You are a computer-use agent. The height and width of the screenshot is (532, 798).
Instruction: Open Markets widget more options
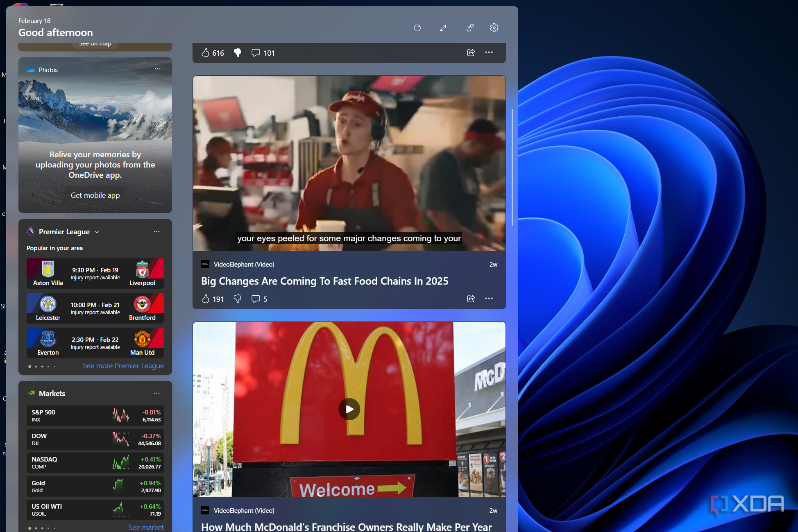click(157, 393)
